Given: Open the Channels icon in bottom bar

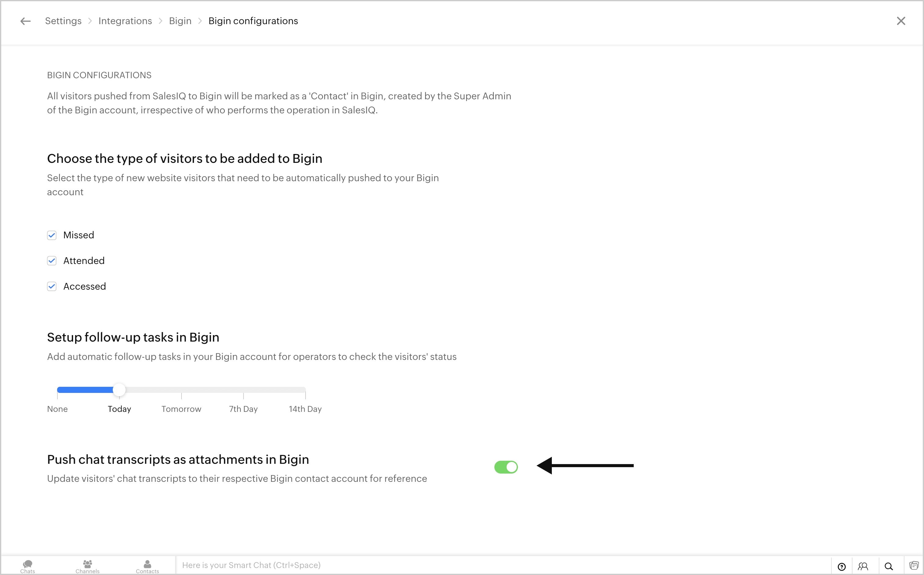Looking at the screenshot, I should [87, 566].
